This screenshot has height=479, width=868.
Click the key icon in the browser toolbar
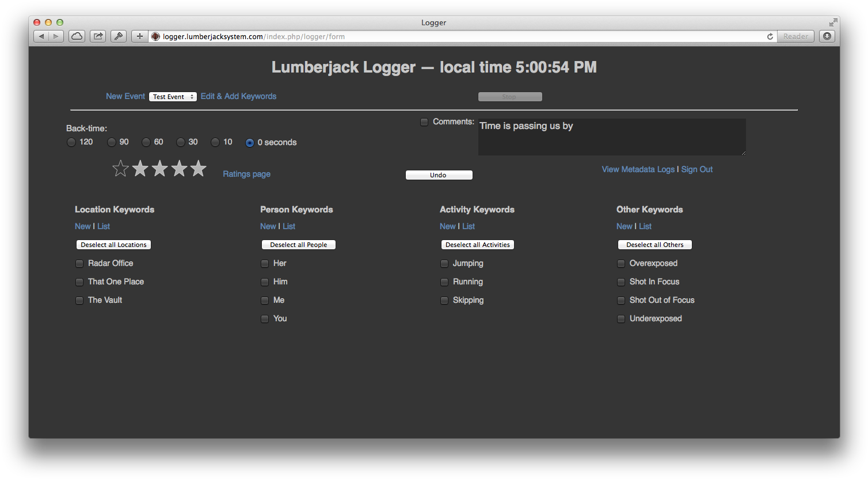click(119, 36)
